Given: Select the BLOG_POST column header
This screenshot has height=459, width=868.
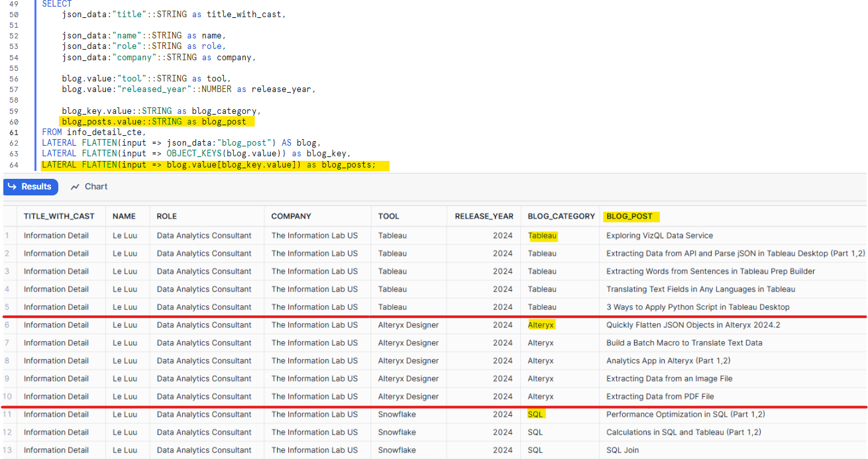Looking at the screenshot, I should 629,216.
